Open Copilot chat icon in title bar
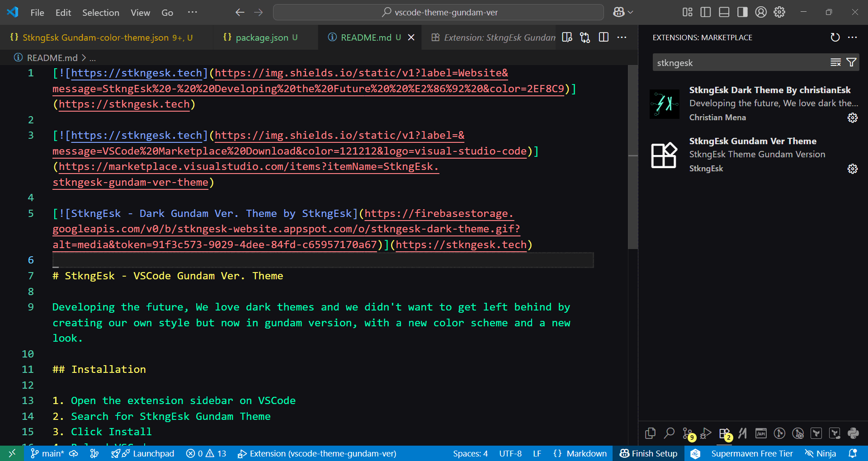Screen dimensions: 868x461 (x=618, y=12)
